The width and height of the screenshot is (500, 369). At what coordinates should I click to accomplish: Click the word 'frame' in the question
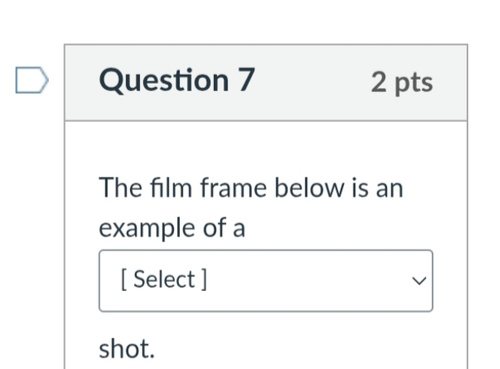pos(233,188)
